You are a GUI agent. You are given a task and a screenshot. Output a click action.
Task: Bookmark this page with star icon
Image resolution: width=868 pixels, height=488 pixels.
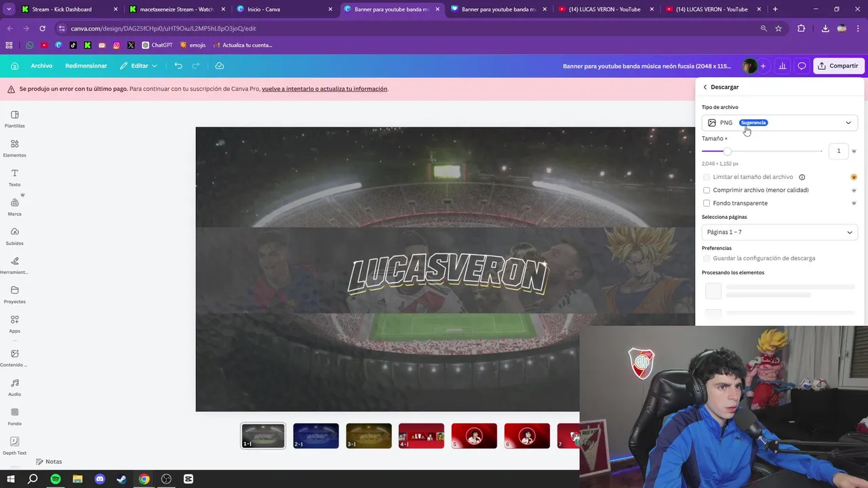tap(778, 28)
